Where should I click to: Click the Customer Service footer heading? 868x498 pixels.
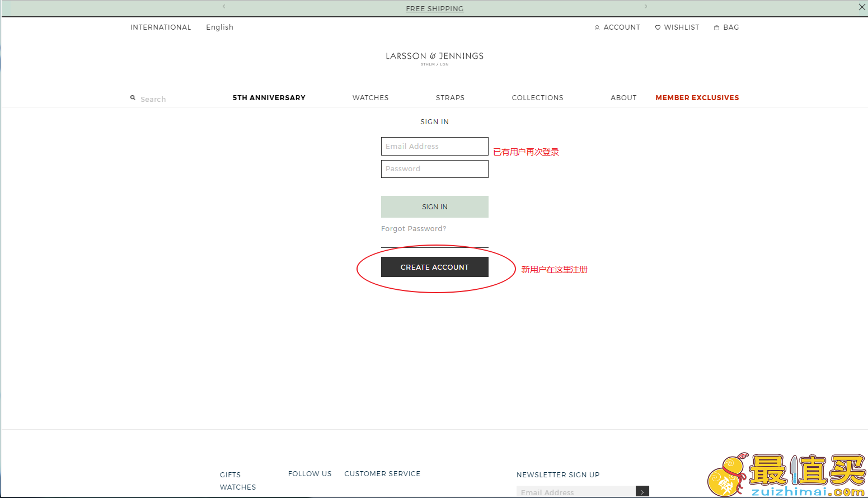click(382, 474)
